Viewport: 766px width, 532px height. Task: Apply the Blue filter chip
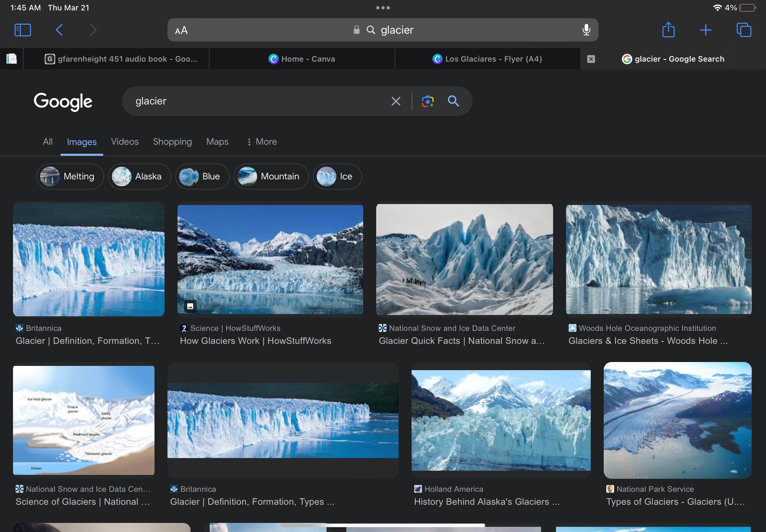click(x=202, y=176)
